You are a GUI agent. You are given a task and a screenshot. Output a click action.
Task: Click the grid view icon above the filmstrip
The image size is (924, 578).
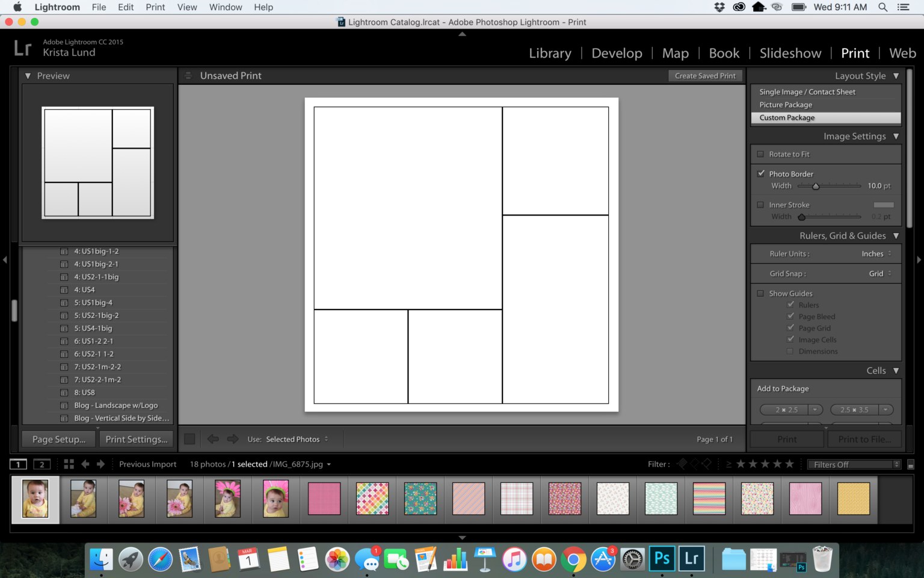69,464
